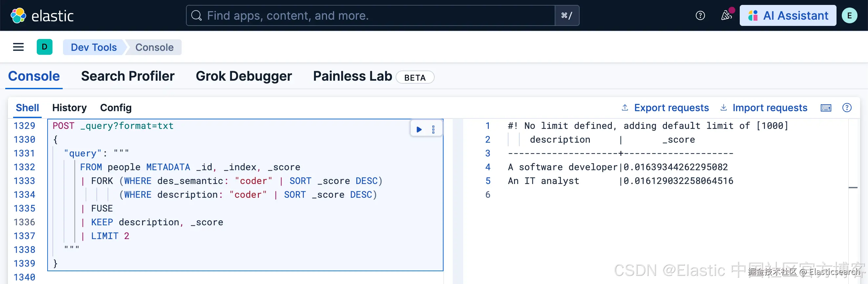Open the Painless Lab tab
This screenshot has height=284, width=868.
pyautogui.click(x=352, y=76)
